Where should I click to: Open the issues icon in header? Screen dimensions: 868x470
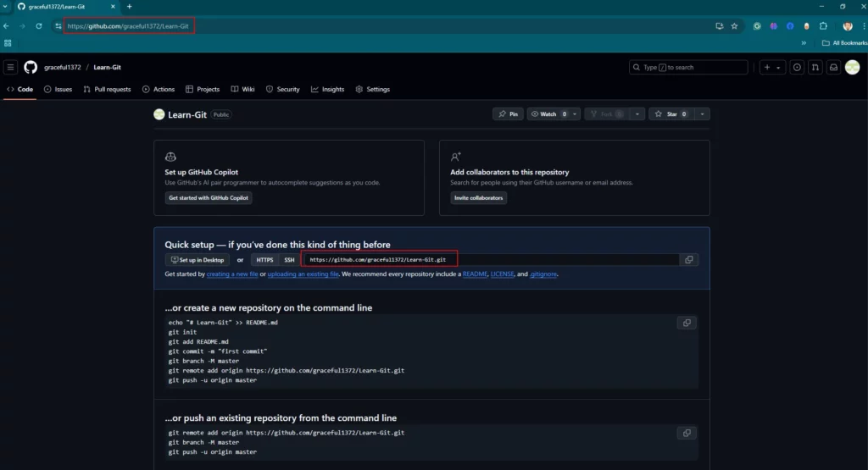(797, 68)
